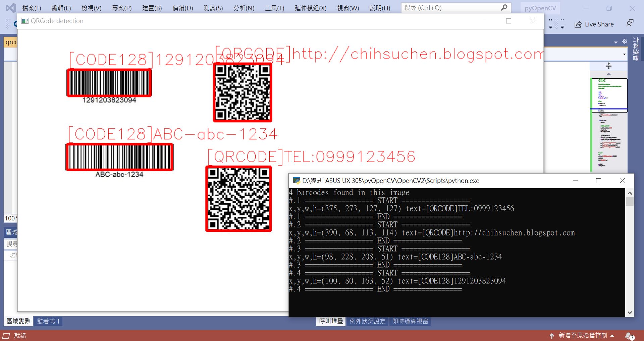Open the 檔案(F) menu

click(32, 8)
